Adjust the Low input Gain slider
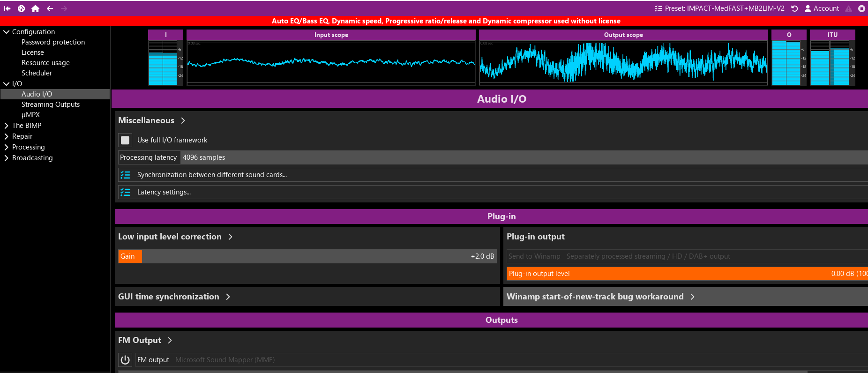868x373 pixels. (307, 256)
